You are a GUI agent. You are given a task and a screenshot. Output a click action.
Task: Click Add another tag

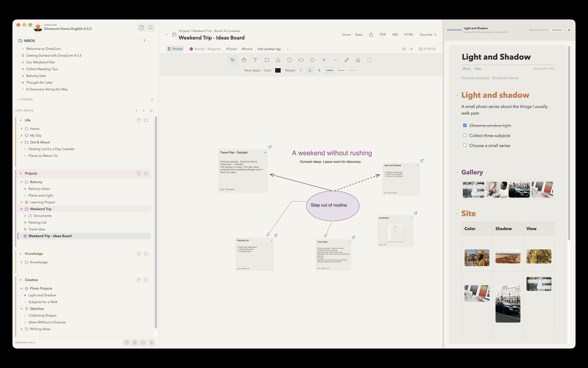point(269,49)
